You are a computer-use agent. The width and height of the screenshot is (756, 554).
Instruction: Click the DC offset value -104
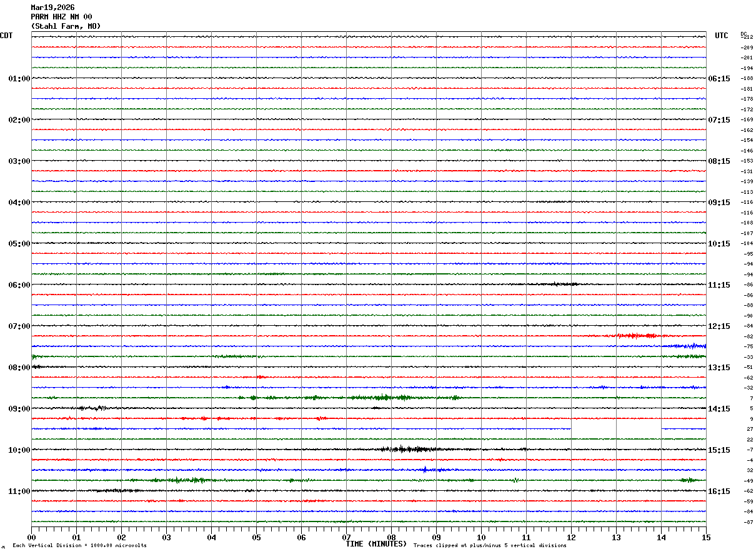click(747, 244)
